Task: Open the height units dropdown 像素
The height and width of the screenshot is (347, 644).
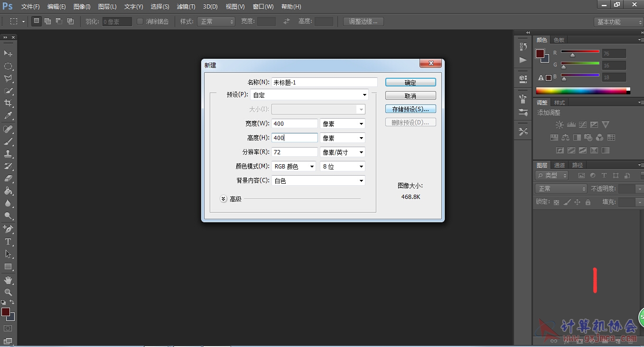Action: coord(343,138)
